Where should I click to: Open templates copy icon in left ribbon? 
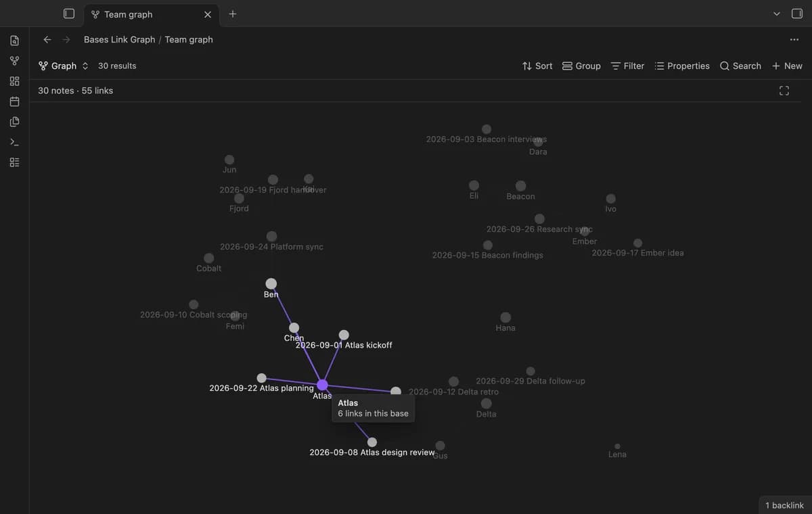(x=14, y=122)
